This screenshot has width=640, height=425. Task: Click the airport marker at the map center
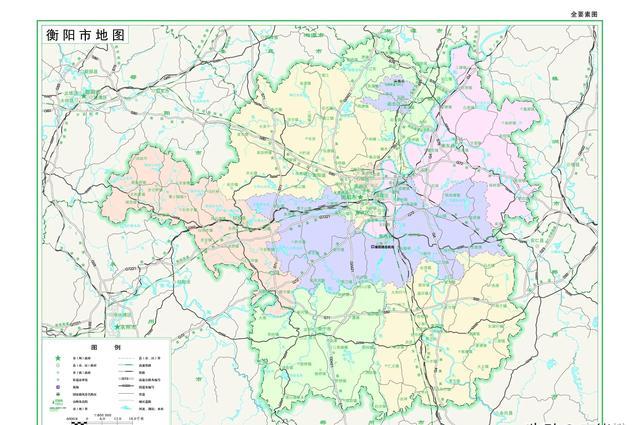(x=372, y=244)
